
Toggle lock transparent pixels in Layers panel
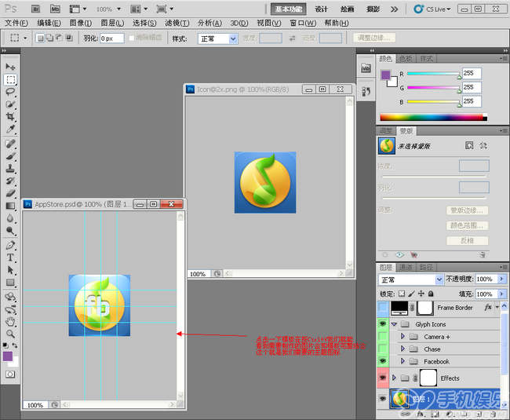tap(402, 294)
